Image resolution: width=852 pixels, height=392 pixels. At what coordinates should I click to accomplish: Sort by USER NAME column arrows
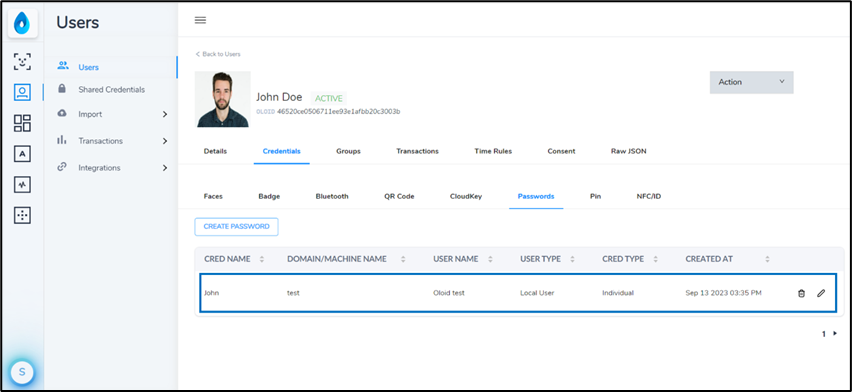(x=491, y=259)
